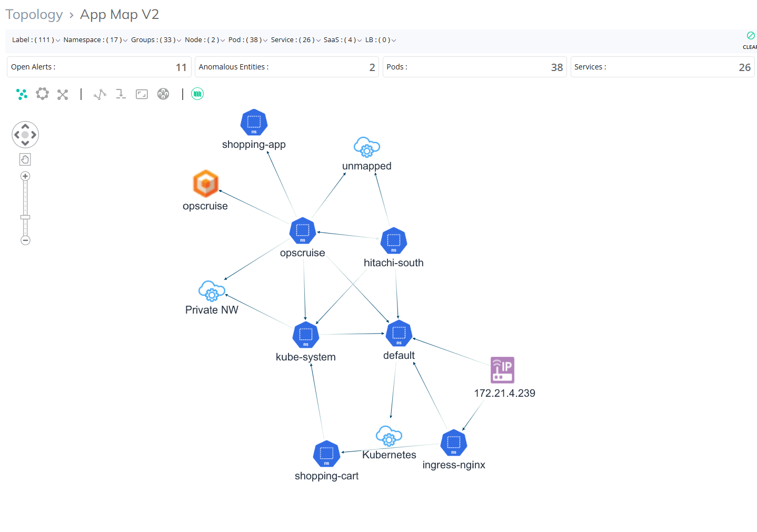
Task: Pan the map up with the arrow
Action: click(x=25, y=126)
